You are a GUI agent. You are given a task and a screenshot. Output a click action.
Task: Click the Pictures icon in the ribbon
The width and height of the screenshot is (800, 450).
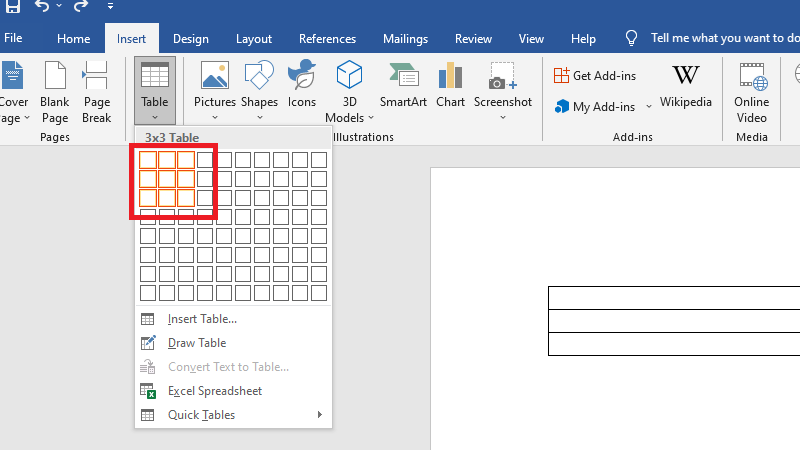(214, 78)
